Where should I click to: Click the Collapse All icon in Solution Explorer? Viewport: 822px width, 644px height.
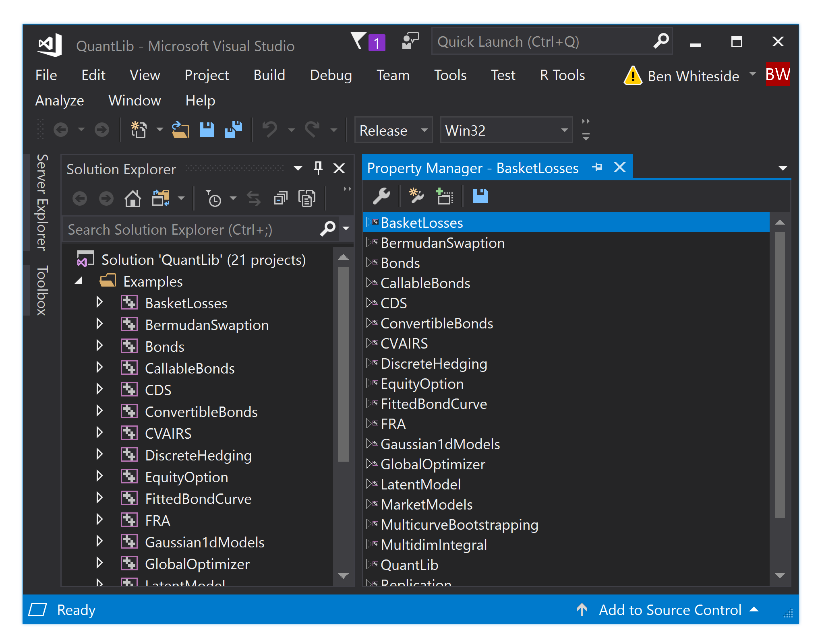[281, 198]
